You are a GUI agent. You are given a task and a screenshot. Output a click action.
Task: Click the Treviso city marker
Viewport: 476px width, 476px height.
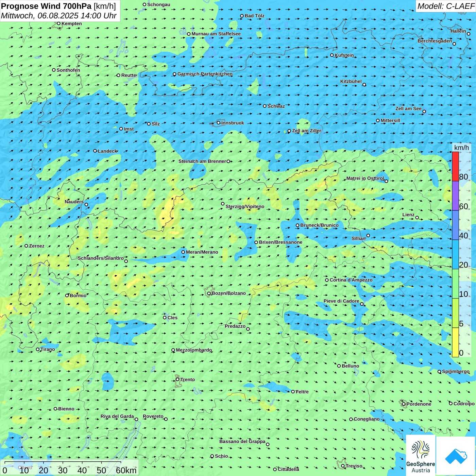point(343,466)
